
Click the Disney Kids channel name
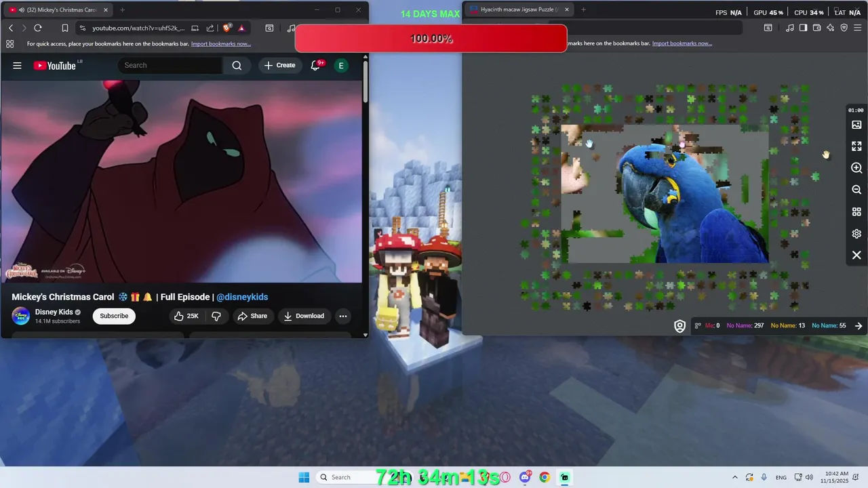click(54, 312)
